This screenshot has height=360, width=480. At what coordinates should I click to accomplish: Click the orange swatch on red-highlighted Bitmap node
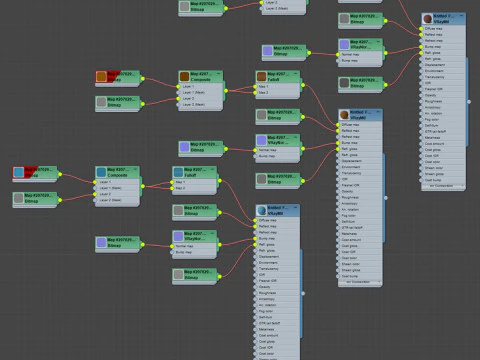point(101,76)
